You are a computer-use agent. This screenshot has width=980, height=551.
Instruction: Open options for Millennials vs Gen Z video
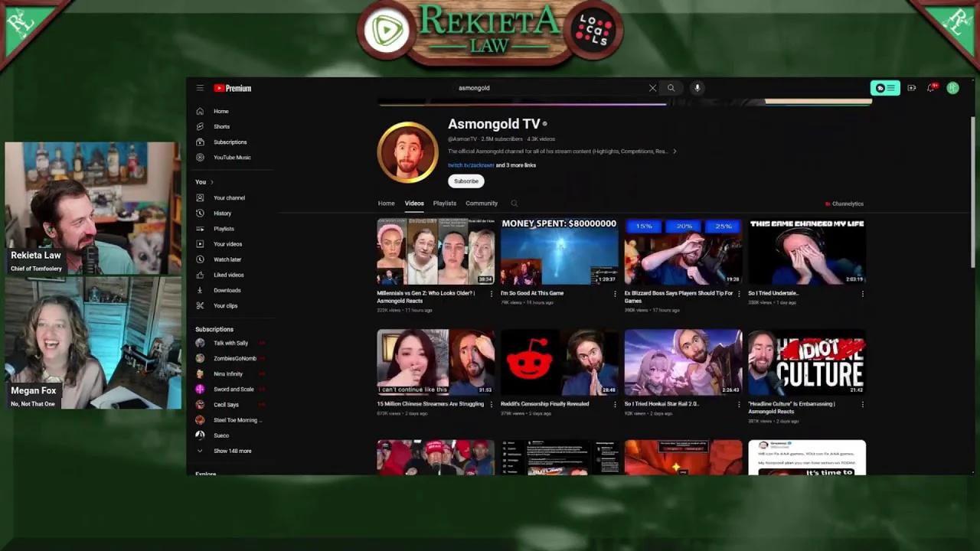click(491, 294)
